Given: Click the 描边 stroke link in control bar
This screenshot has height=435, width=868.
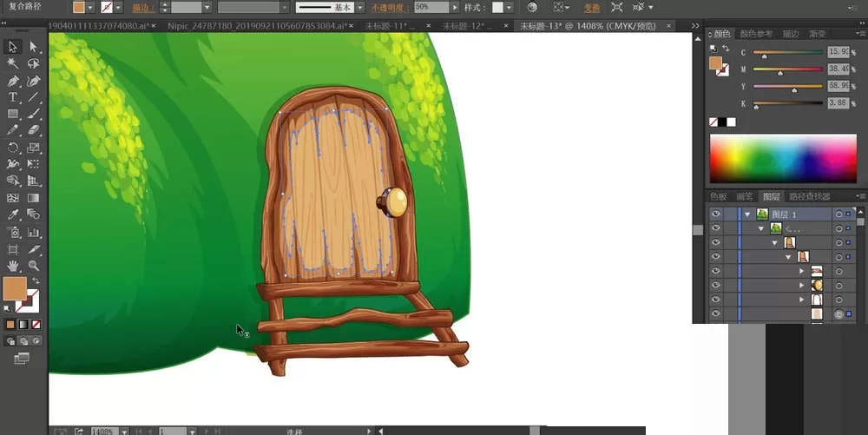Looking at the screenshot, I should click(x=143, y=8).
